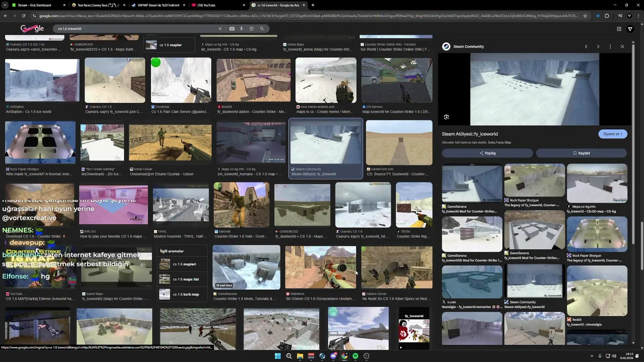Open Steam Atölyesi::fy_iceworld title link
Viewport: 644px width, 362px height.
tap(469, 134)
